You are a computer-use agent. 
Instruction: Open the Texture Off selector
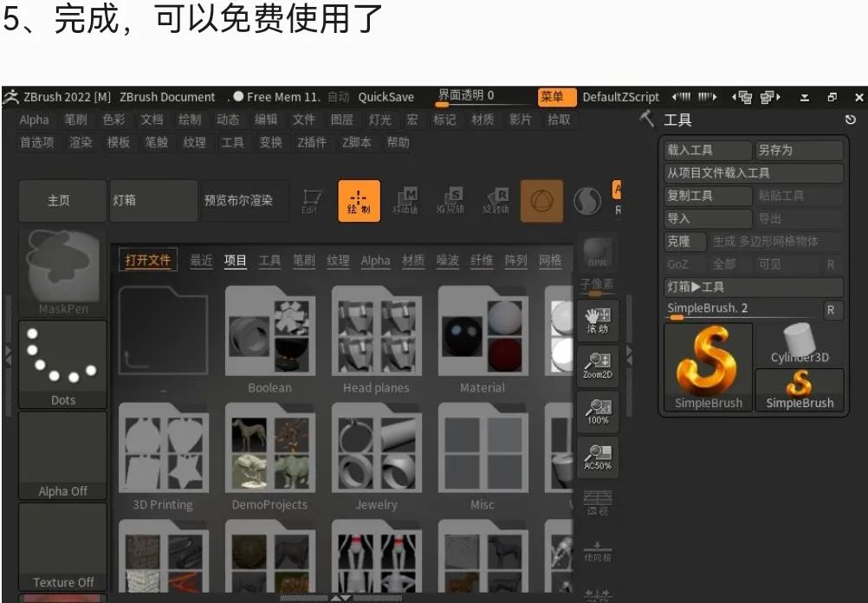tap(62, 547)
